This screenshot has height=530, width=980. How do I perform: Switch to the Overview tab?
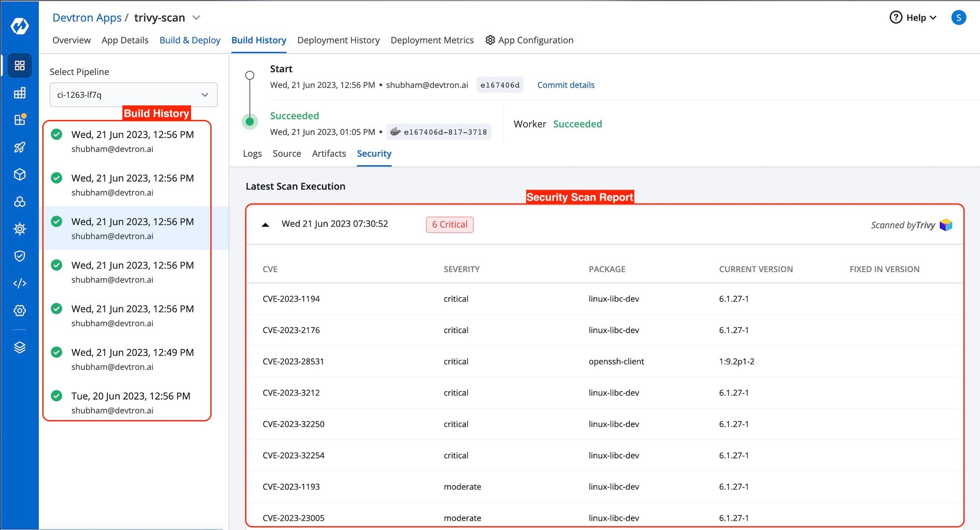[x=72, y=40]
